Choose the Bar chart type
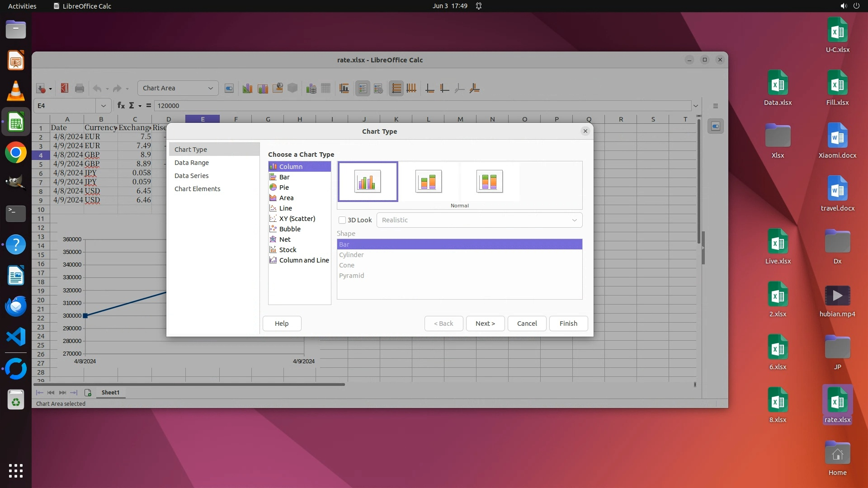 pyautogui.click(x=284, y=177)
